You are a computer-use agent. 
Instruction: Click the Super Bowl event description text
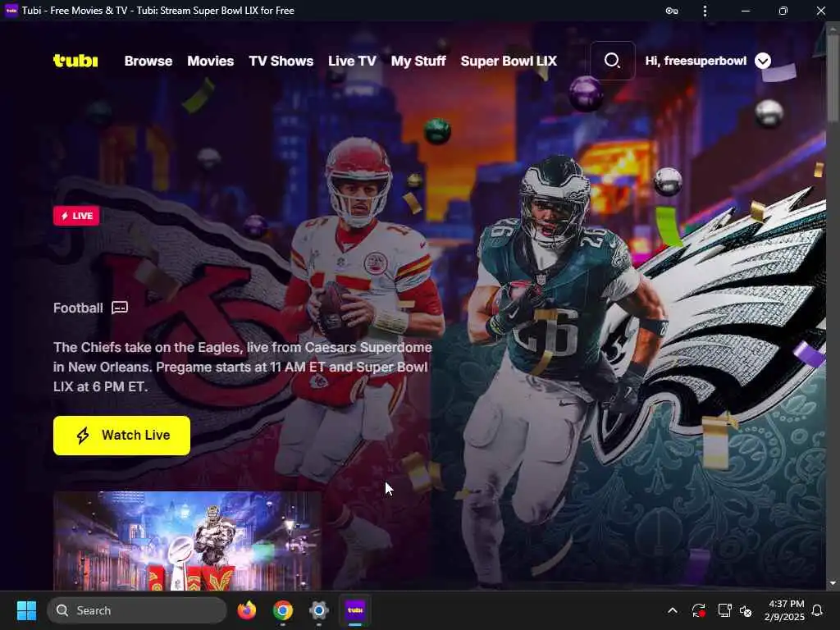coord(242,367)
